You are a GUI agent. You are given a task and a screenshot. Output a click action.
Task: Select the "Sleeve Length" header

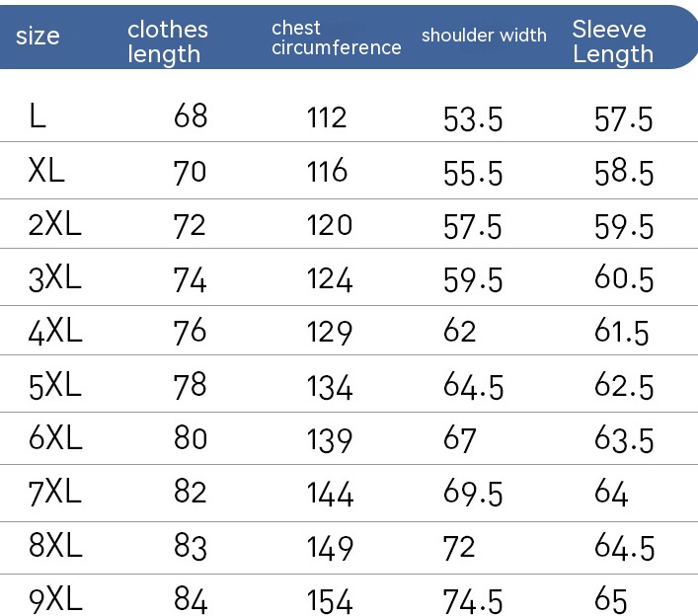coord(613,41)
